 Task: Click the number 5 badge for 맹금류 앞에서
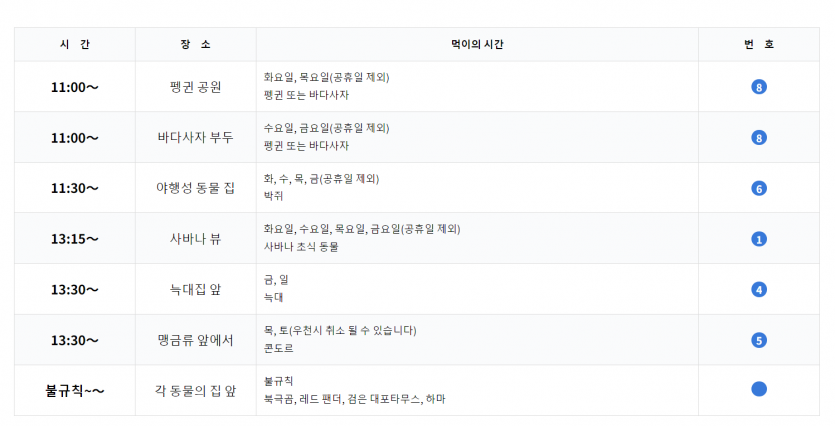coord(759,340)
